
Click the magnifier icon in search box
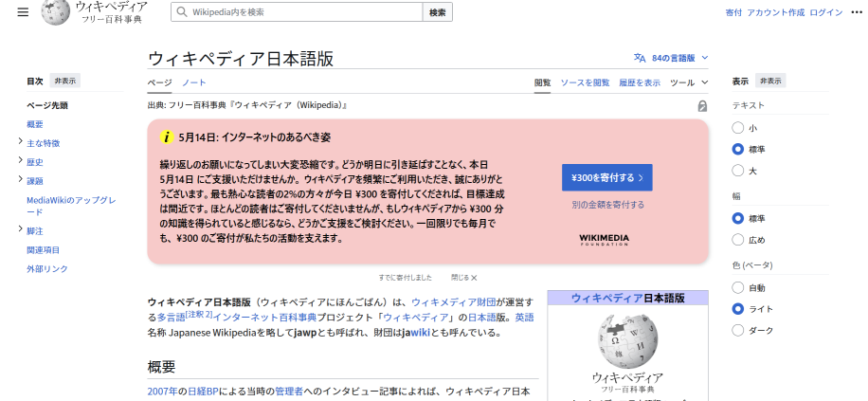(x=182, y=12)
